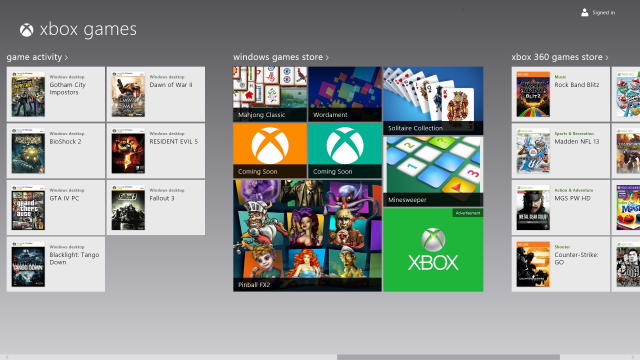Select the Counter-Strike: GO title text
The image size is (640, 360).
coord(576,258)
